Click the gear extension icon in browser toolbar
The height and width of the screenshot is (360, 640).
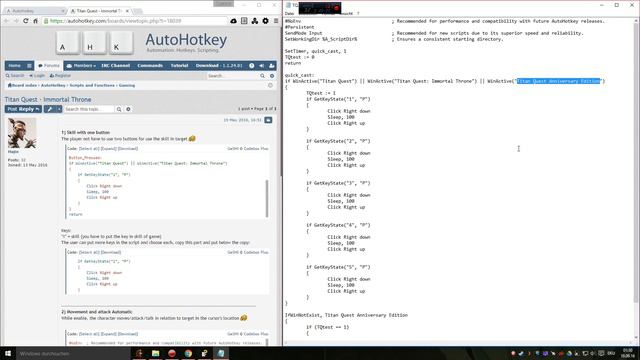point(265,21)
